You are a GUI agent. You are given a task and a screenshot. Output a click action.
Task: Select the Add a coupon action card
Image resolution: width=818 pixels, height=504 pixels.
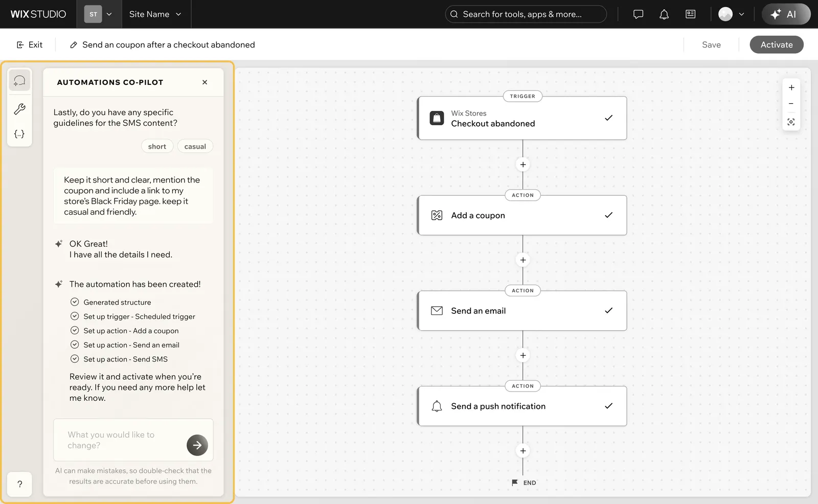[522, 215]
